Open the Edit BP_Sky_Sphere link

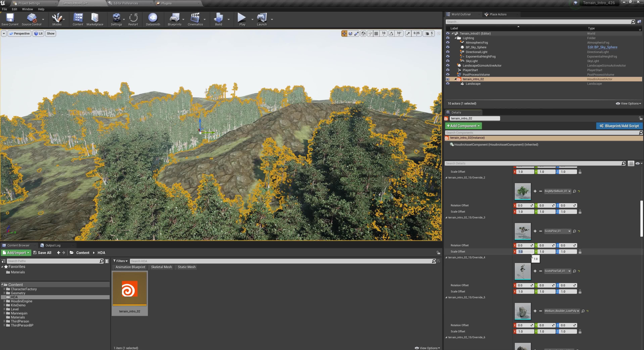[x=602, y=47]
